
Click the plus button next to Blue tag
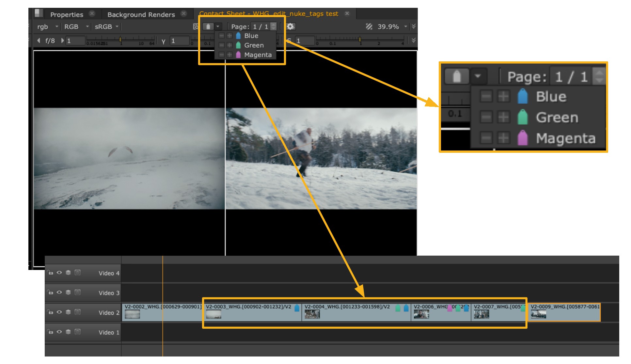(x=229, y=36)
